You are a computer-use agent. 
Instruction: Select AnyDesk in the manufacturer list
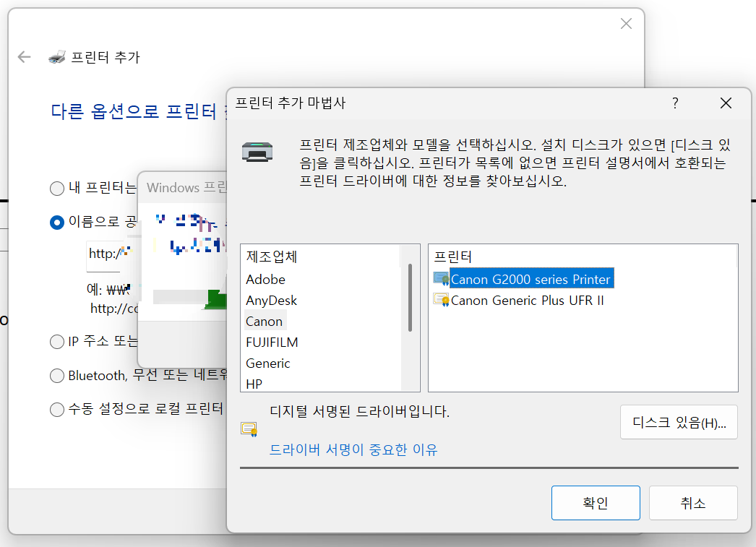(x=272, y=301)
